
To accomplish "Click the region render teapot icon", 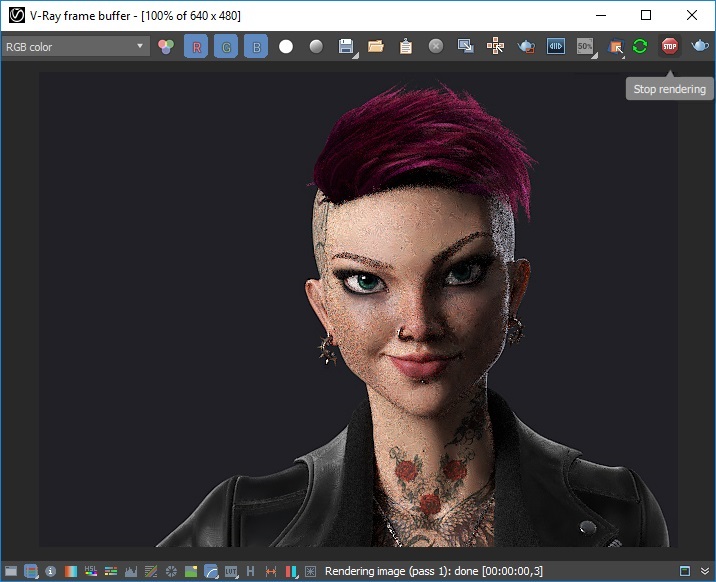I will (x=526, y=46).
